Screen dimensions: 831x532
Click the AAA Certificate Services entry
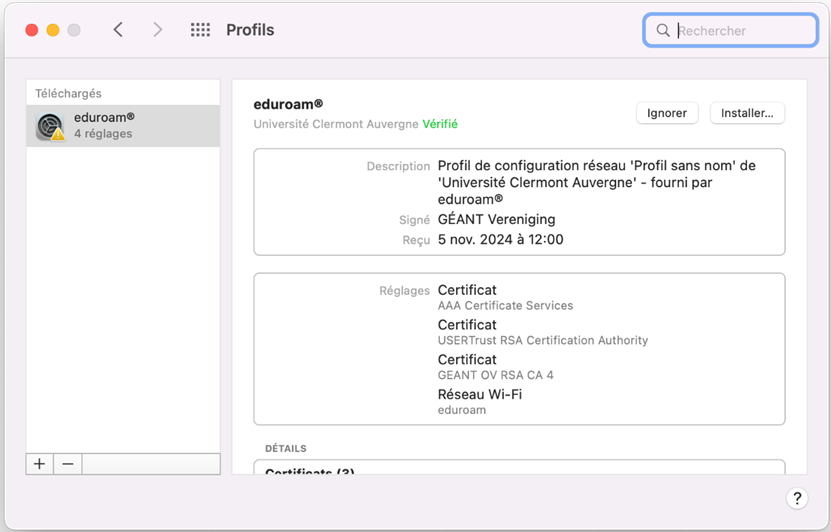pos(505,306)
